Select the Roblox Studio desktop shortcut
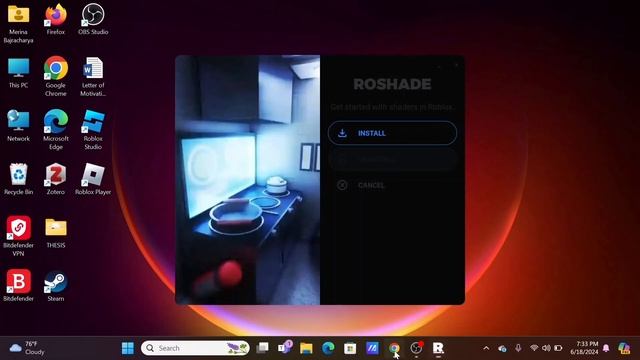The width and height of the screenshot is (640, 360). pos(93,130)
